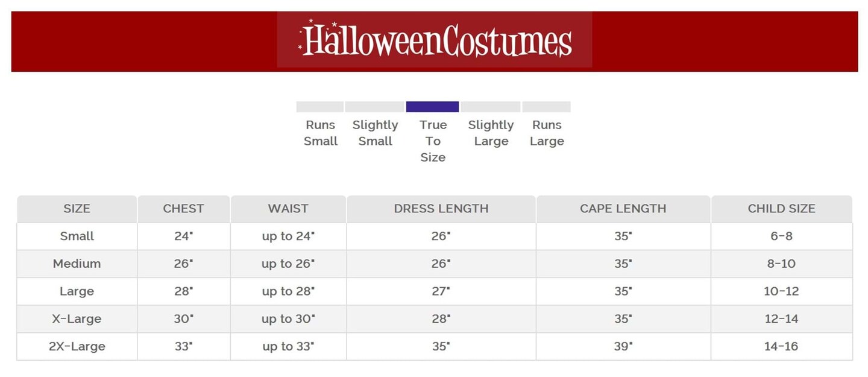Select the WAIST column header

pos(288,209)
